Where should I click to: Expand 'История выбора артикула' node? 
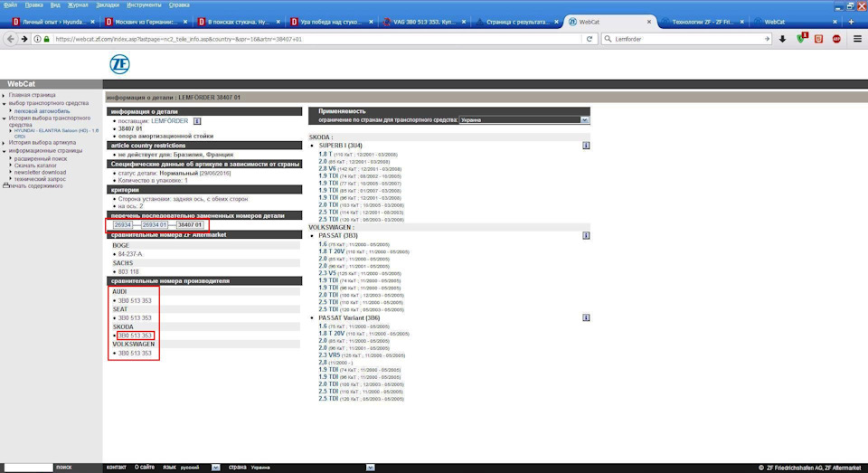(x=4, y=143)
